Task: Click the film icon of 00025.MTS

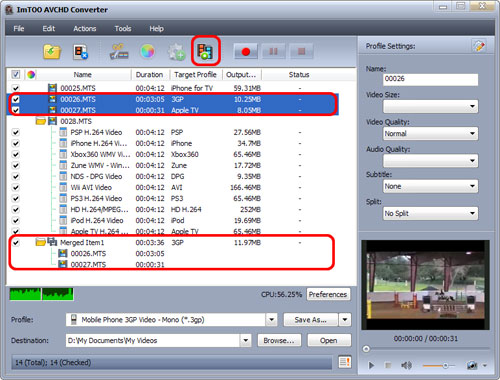Action: point(52,88)
